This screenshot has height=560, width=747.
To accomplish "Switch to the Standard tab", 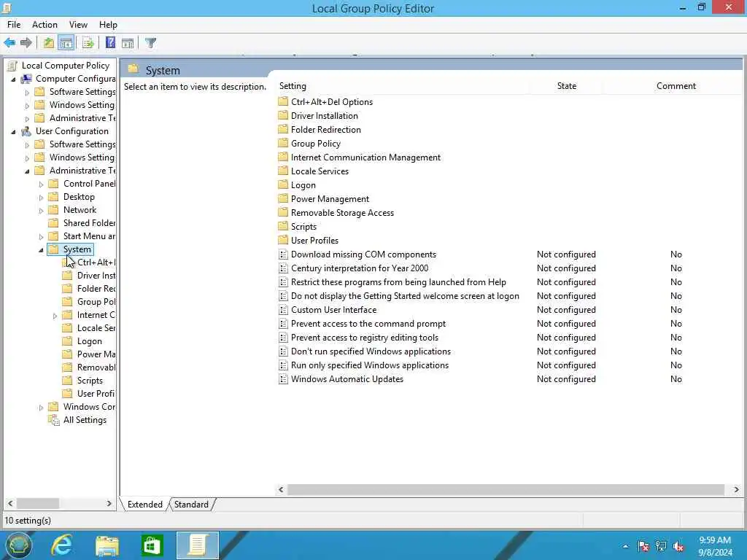I will 192,505.
